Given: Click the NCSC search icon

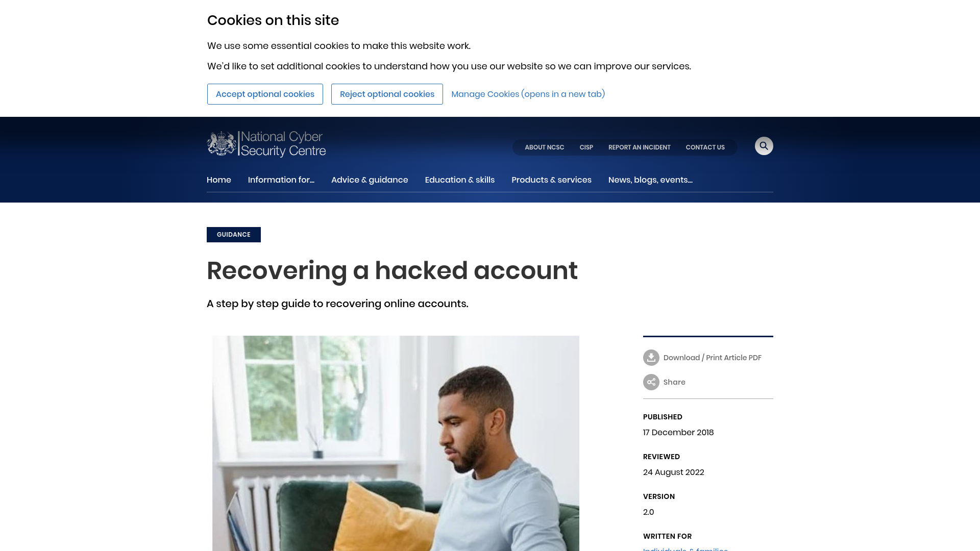Looking at the screenshot, I should tap(764, 146).
